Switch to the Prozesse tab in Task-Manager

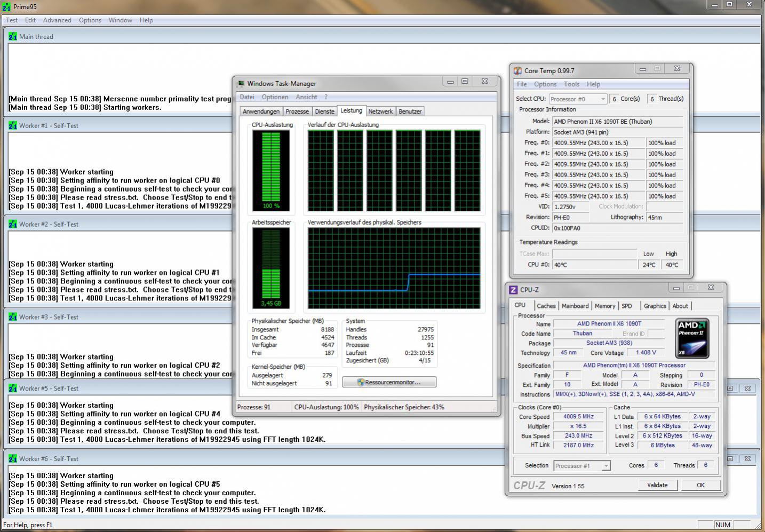tap(297, 112)
